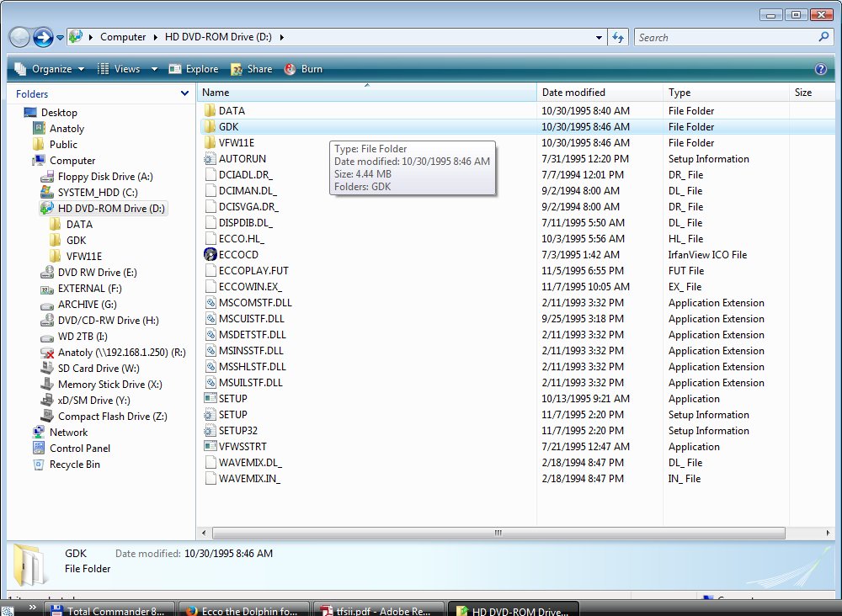Sort by Type column header
Image resolution: width=842 pixels, height=616 pixels.
click(726, 93)
